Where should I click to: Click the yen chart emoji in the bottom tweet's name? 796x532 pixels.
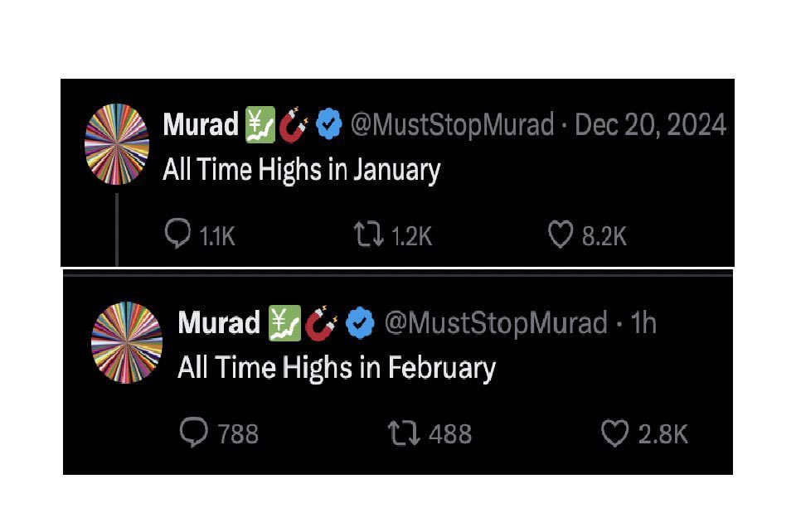284,323
